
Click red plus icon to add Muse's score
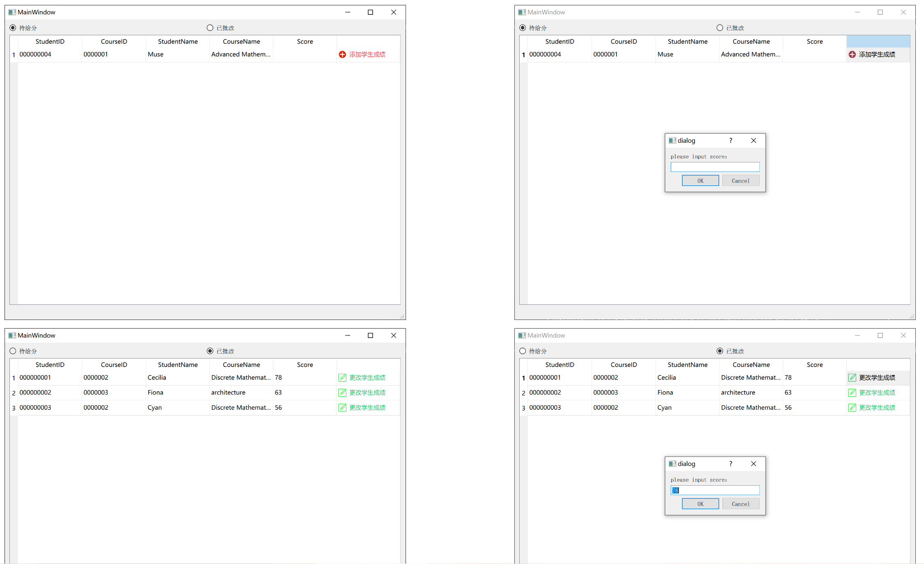[342, 54]
